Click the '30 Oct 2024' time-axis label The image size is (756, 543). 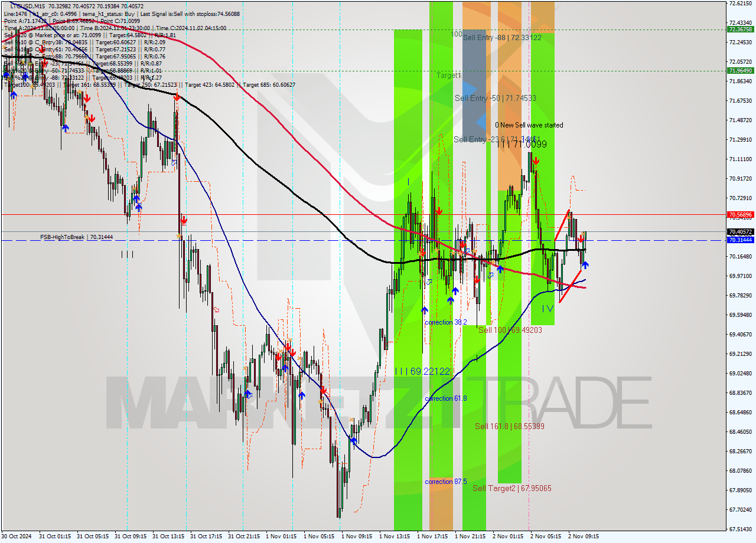(18, 537)
